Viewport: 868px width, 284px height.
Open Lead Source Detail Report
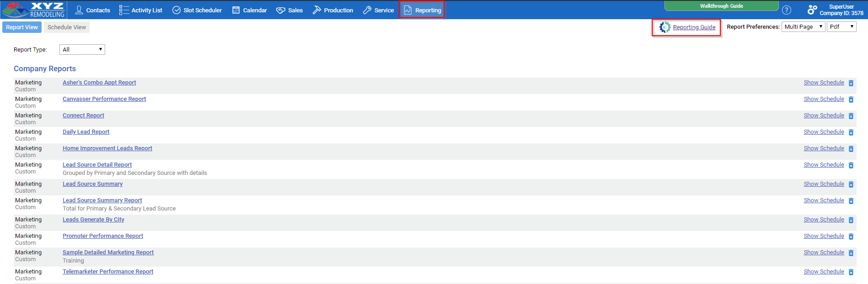pos(97,165)
